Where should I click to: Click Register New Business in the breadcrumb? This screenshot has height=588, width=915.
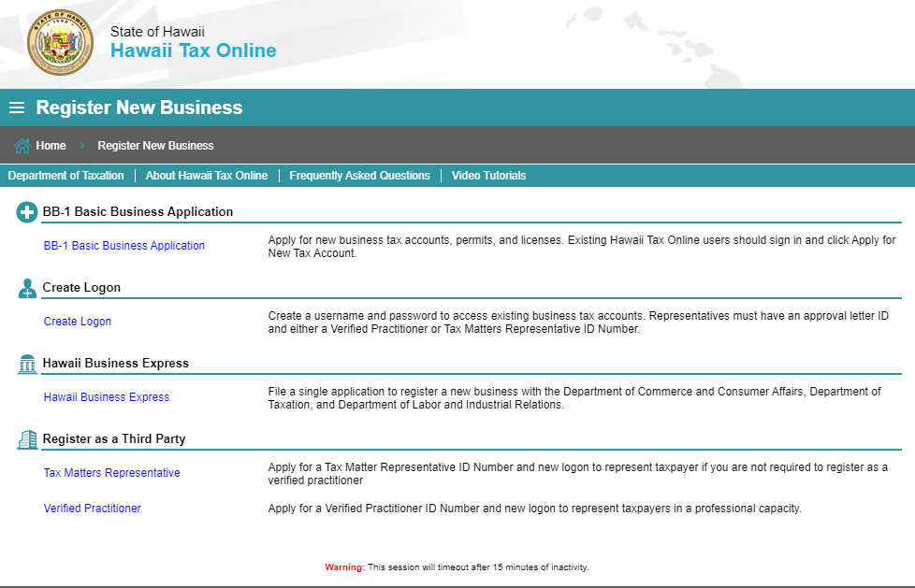point(155,145)
